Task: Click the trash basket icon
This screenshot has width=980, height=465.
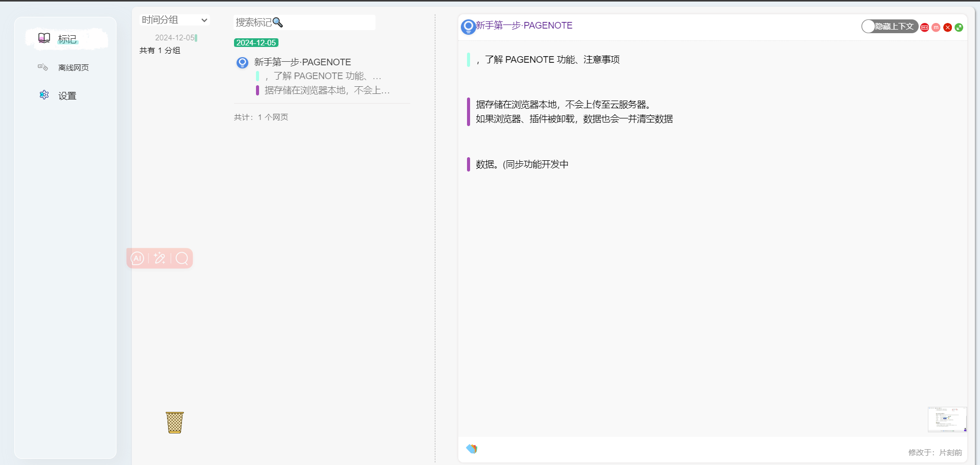Action: 175,423
